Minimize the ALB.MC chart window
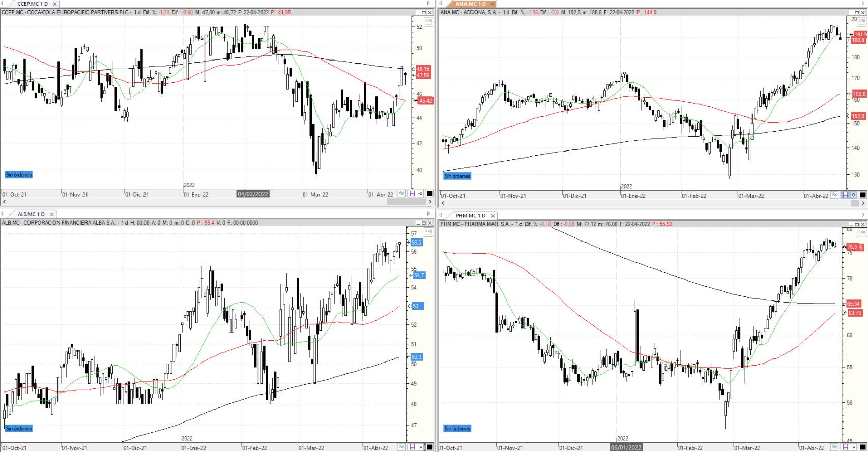 point(418,223)
